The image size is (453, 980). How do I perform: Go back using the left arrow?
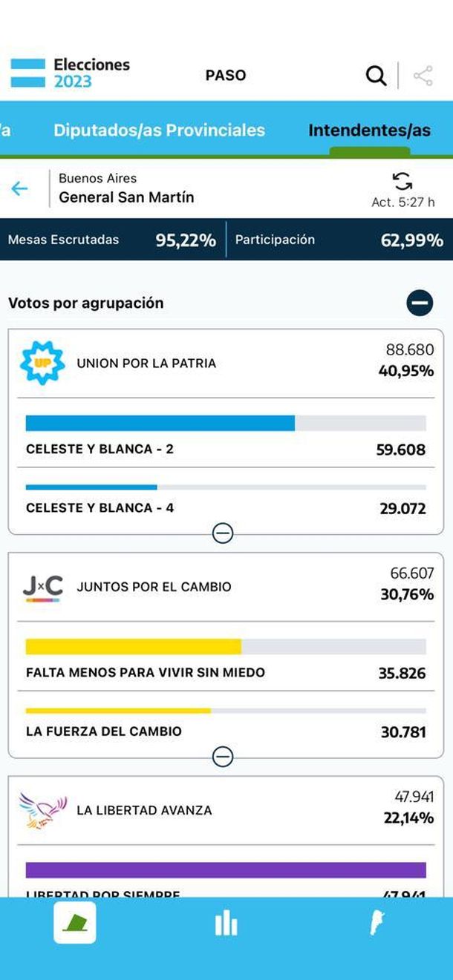19,188
